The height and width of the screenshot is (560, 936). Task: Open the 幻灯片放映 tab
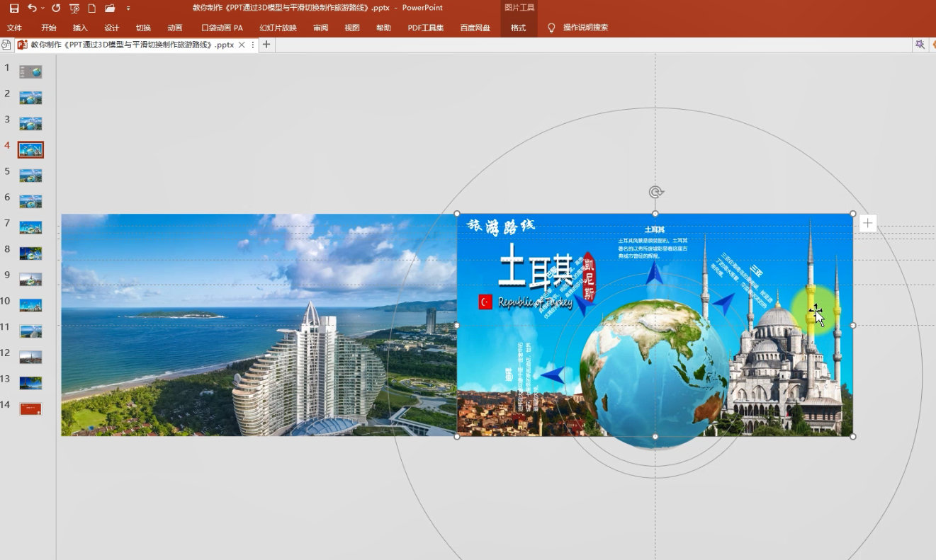[x=278, y=28]
